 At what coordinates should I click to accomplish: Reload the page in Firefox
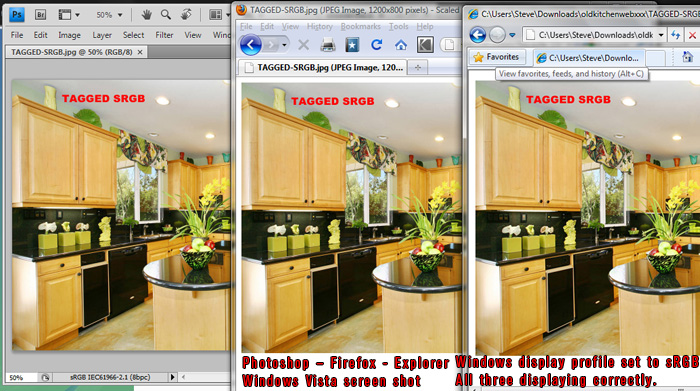coord(376,45)
